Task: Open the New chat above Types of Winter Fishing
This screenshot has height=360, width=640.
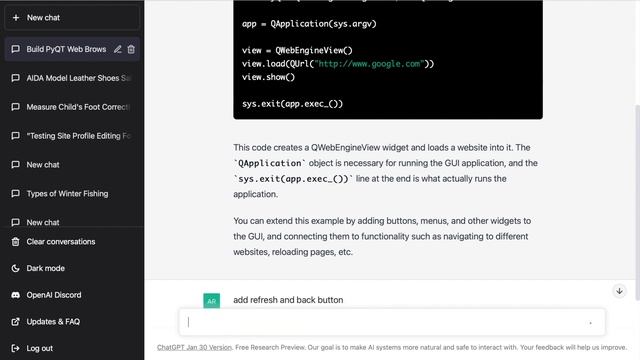Action: [72, 165]
